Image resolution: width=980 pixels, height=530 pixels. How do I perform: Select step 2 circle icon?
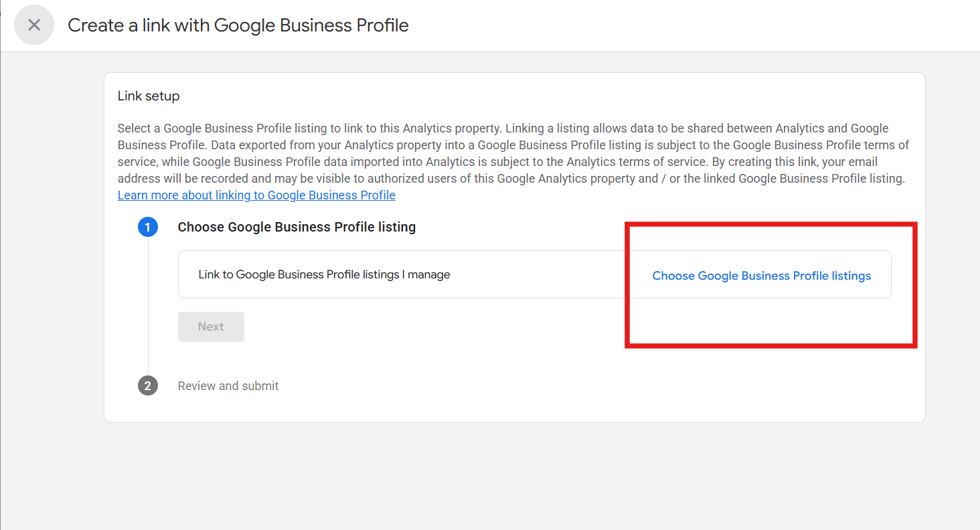tap(148, 386)
